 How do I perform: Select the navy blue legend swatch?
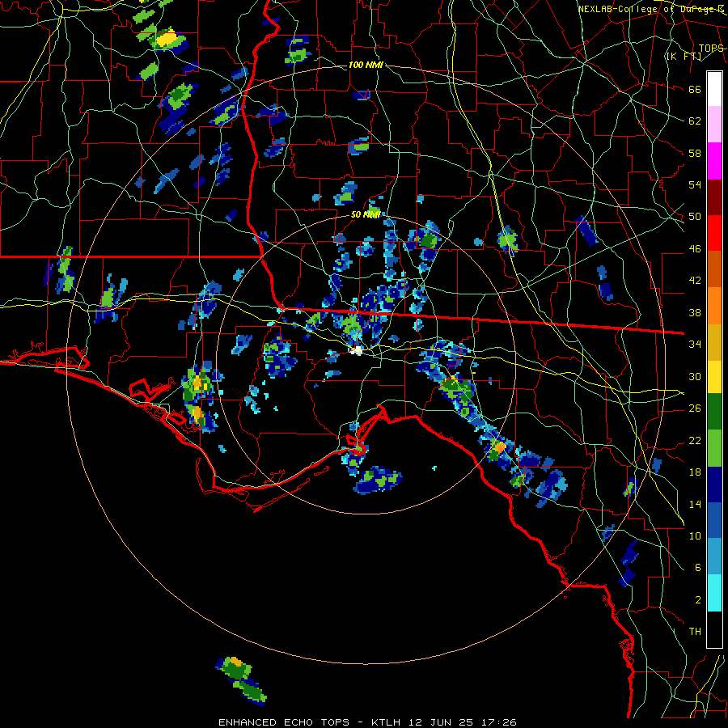[714, 485]
